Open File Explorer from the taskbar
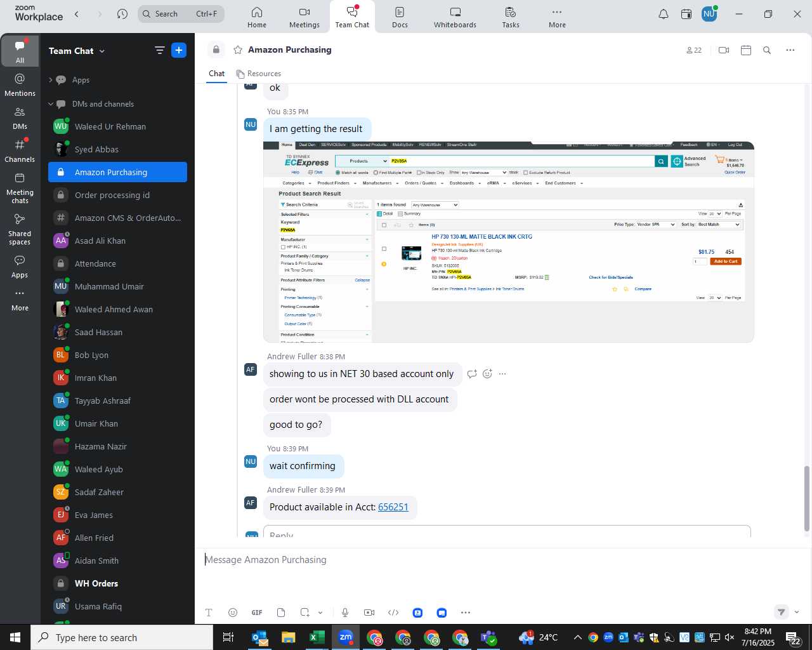 [289, 638]
